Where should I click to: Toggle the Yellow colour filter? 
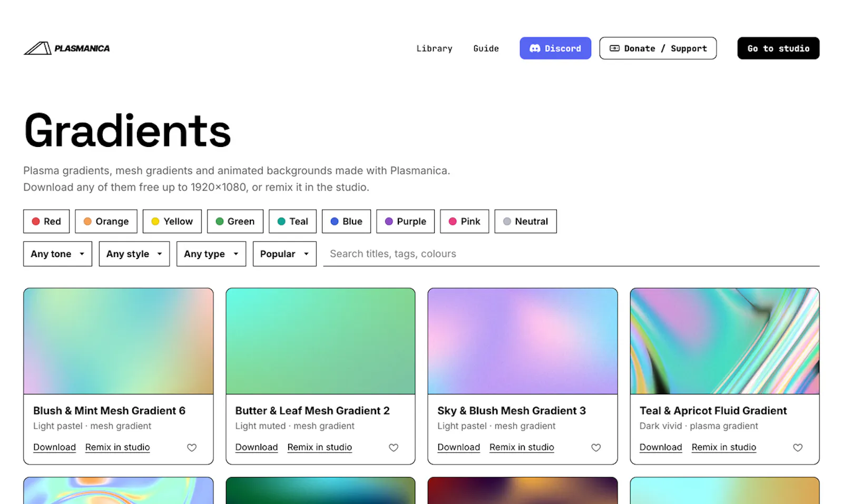point(172,221)
